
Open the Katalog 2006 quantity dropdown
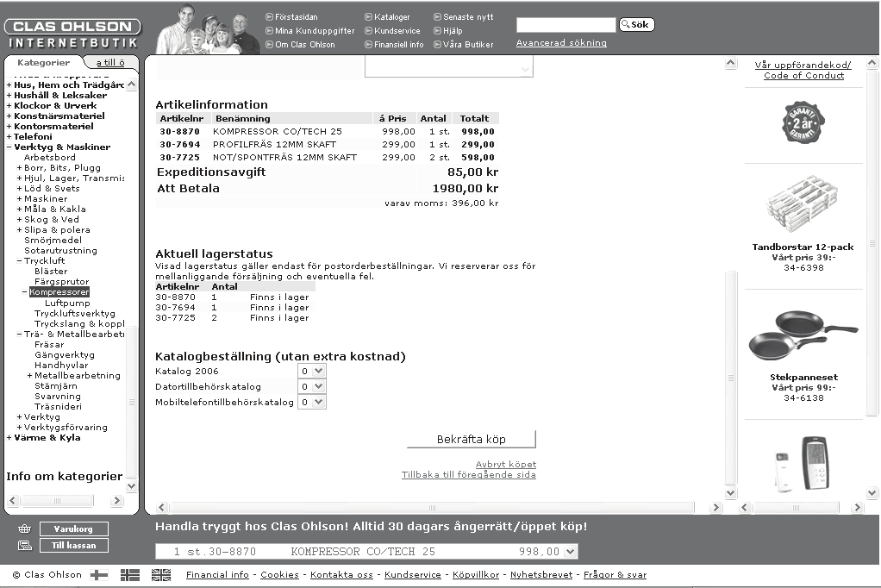312,371
